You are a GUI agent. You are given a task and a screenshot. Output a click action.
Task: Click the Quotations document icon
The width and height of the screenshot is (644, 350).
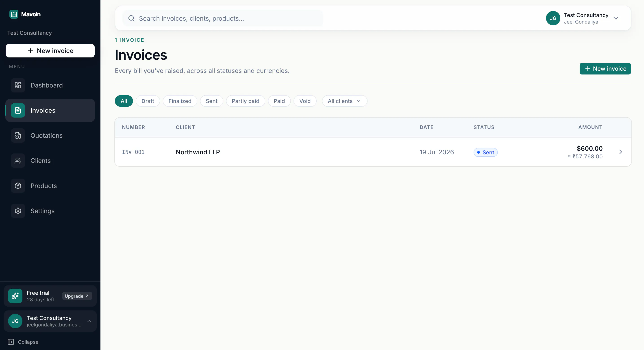pyautogui.click(x=18, y=136)
